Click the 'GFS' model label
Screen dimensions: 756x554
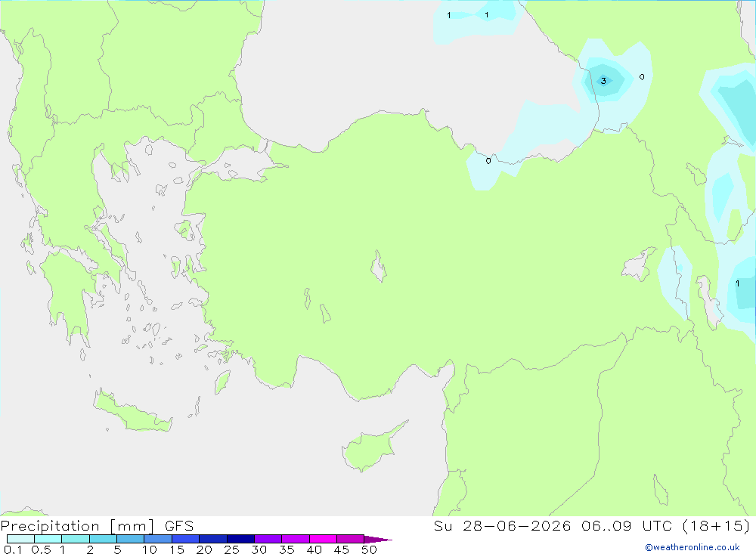[179, 526]
